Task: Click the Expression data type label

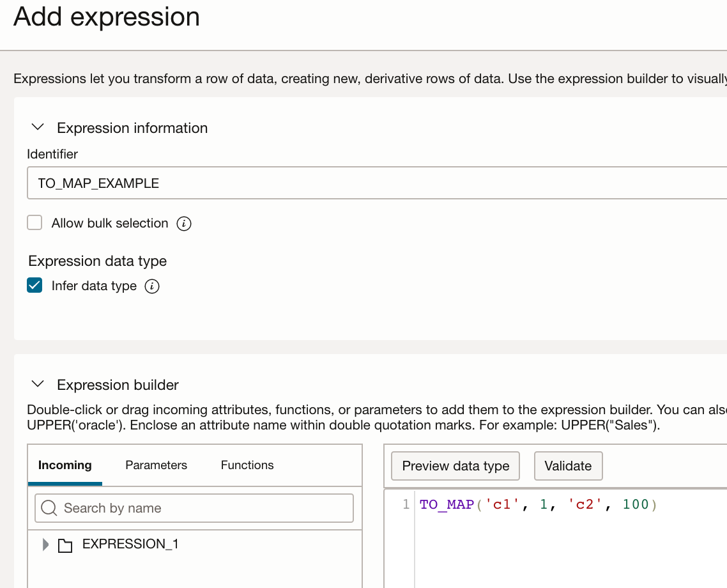Action: click(98, 261)
